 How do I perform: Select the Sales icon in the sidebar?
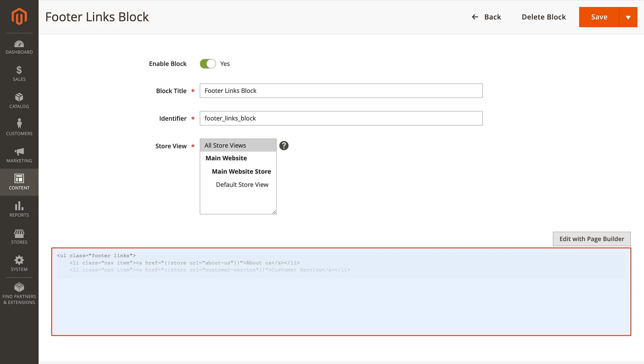click(19, 74)
